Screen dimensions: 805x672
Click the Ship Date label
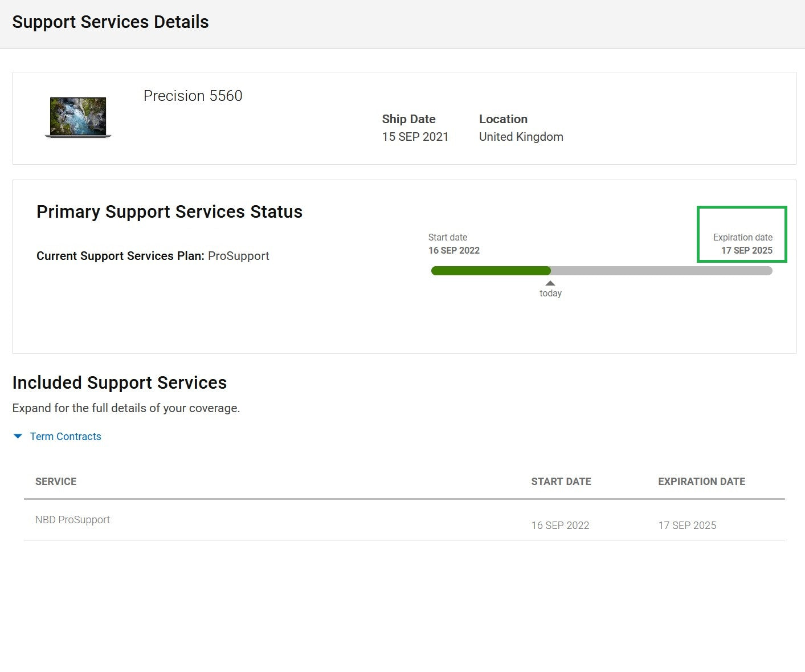click(x=408, y=119)
